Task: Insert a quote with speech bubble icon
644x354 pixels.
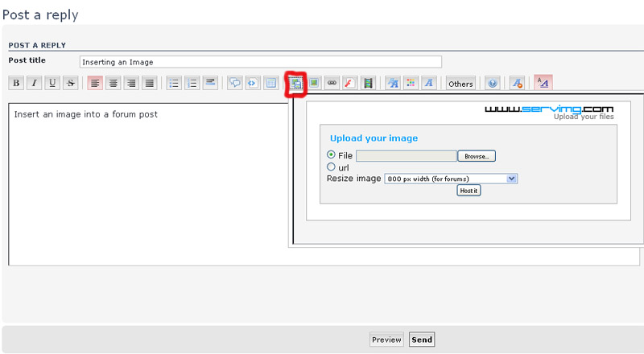Action: [x=235, y=84]
